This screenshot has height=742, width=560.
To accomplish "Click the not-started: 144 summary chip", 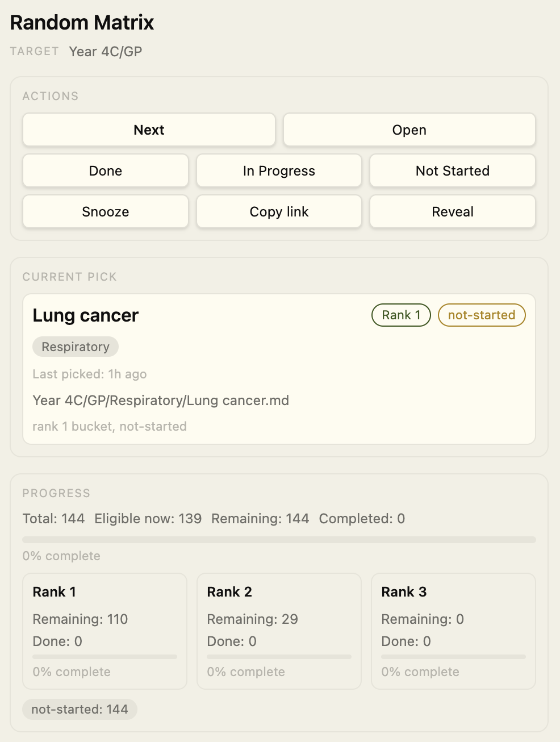I will pos(80,709).
